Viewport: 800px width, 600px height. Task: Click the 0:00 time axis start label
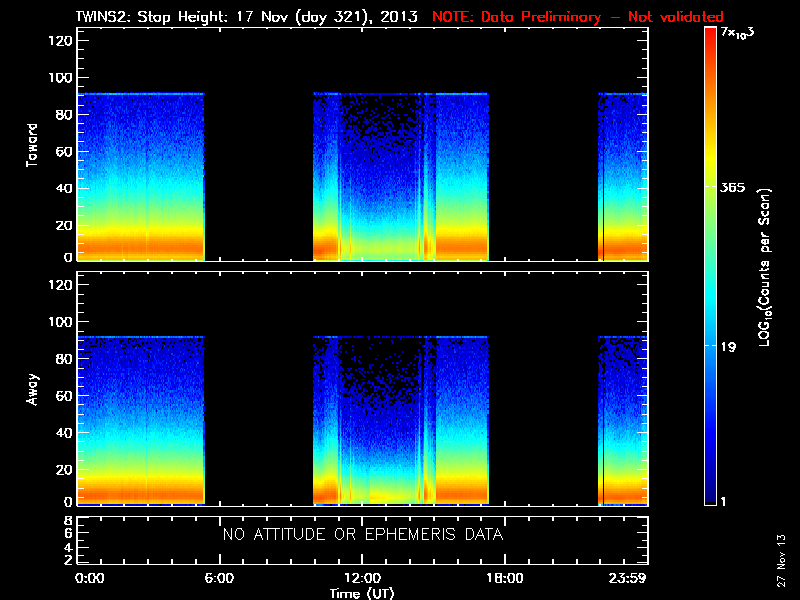click(x=89, y=579)
